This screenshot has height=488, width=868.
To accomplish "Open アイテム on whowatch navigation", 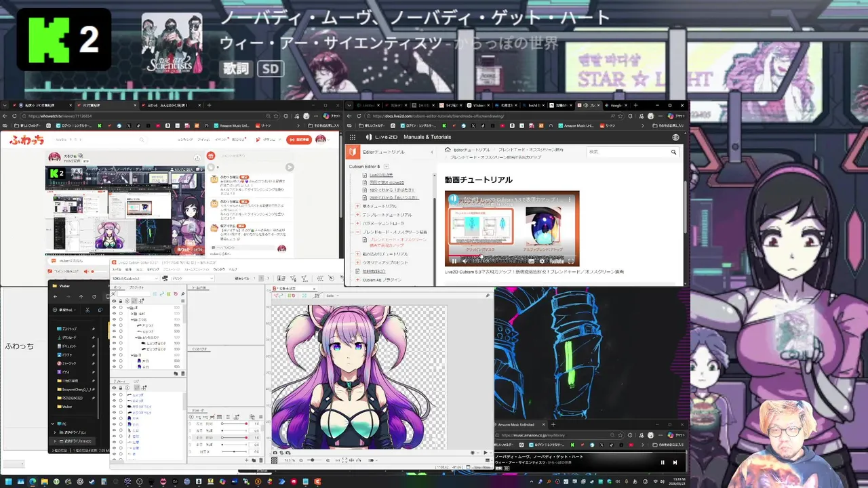I will point(205,140).
